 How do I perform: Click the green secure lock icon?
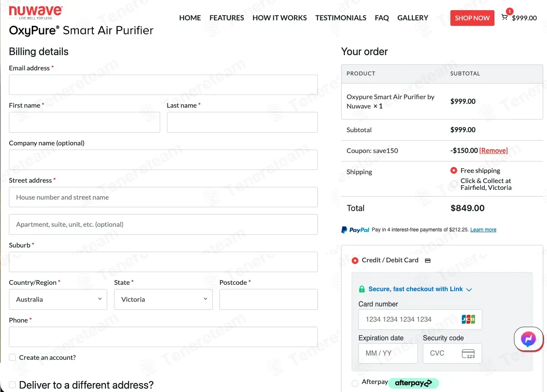tap(362, 289)
